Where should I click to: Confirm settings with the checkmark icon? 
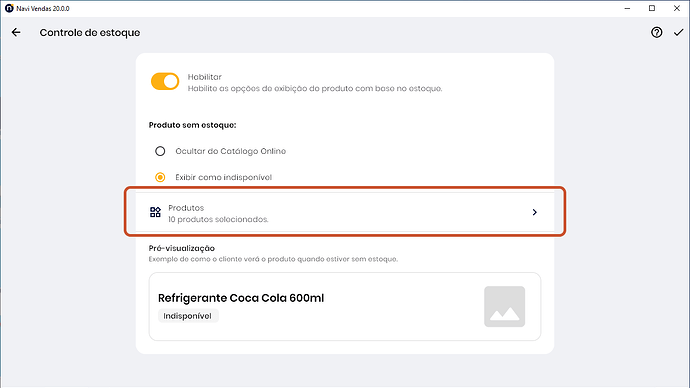pyautogui.click(x=678, y=33)
